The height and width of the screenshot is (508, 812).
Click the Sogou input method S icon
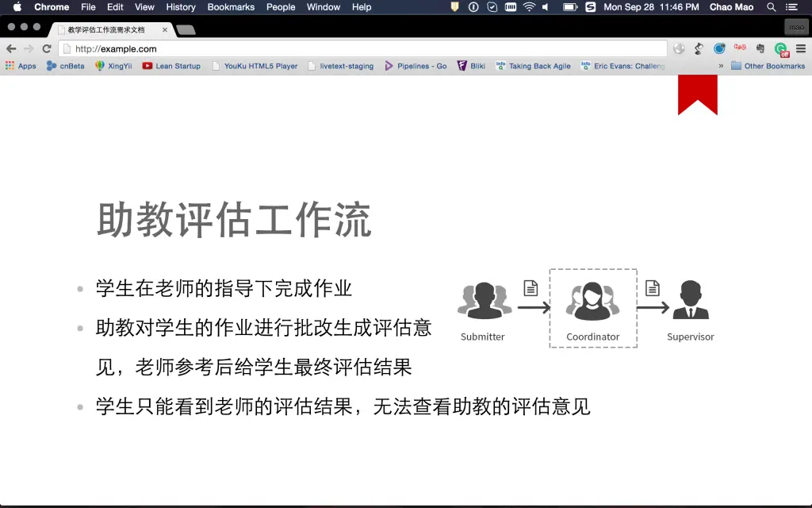(590, 6)
